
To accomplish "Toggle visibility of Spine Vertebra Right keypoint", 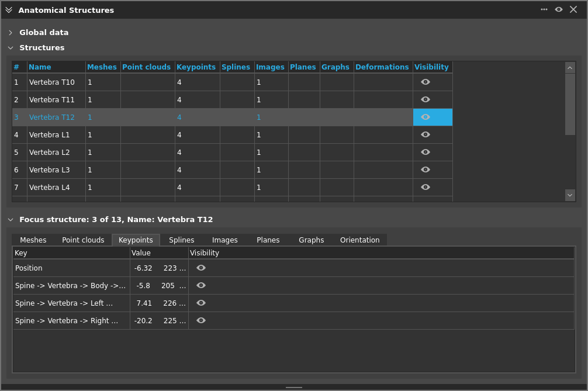I will coord(201,320).
